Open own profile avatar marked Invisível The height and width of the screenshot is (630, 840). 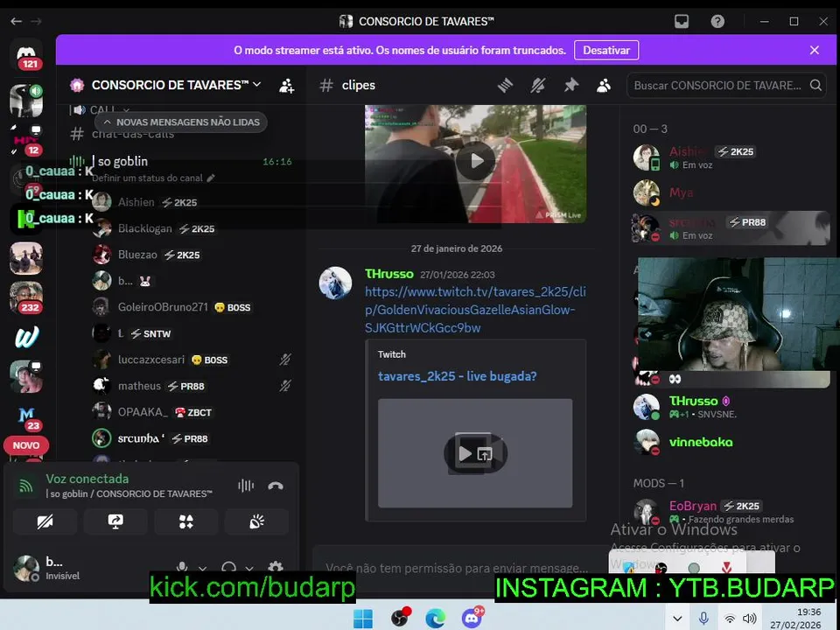[x=25, y=569]
